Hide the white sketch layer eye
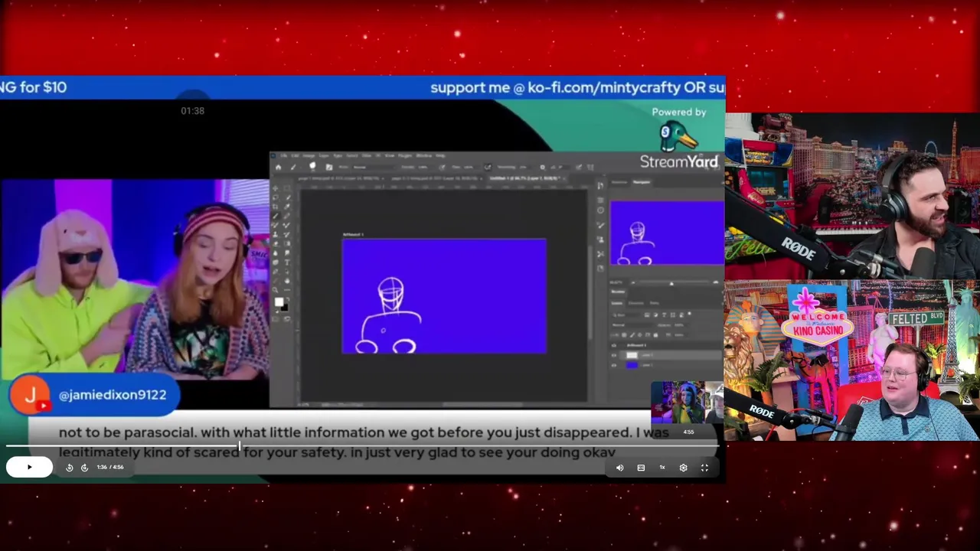The width and height of the screenshot is (980, 551). pyautogui.click(x=615, y=355)
